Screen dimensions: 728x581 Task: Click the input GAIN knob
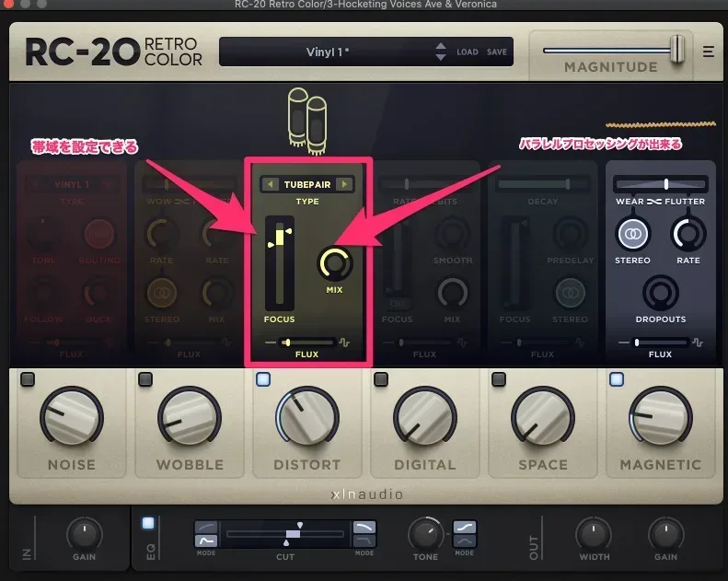click(84, 534)
